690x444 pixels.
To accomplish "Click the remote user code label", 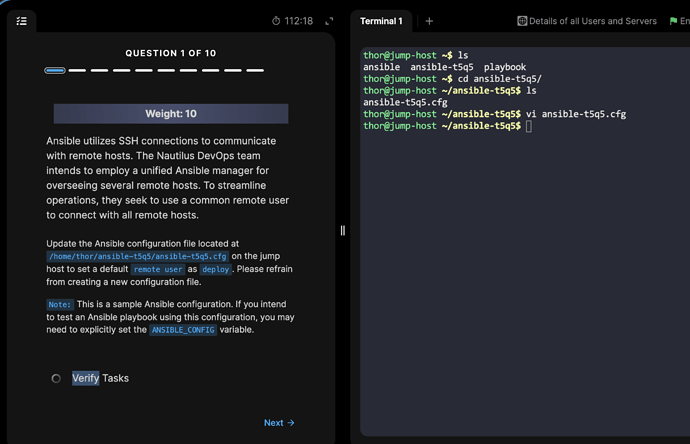I will 158,269.
